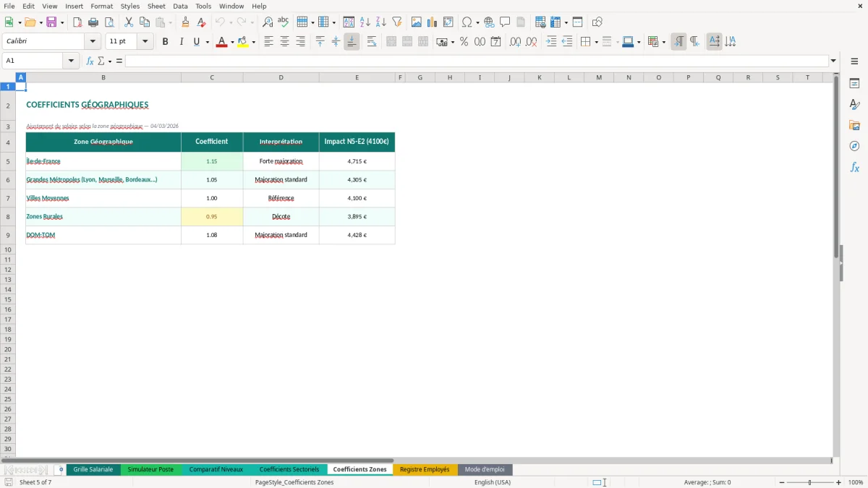Image resolution: width=868 pixels, height=488 pixels.
Task: Open the Format menu
Action: [x=101, y=6]
